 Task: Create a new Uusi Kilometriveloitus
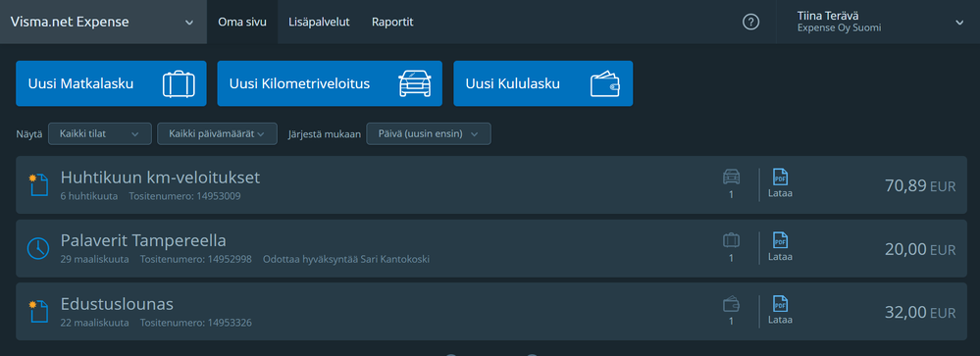(x=330, y=83)
